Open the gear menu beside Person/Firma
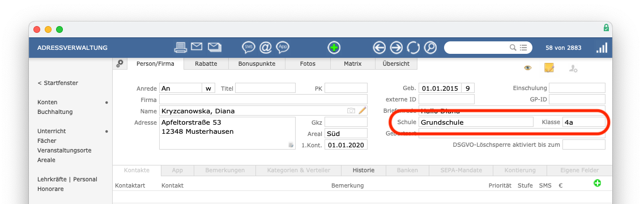 pos(120,63)
